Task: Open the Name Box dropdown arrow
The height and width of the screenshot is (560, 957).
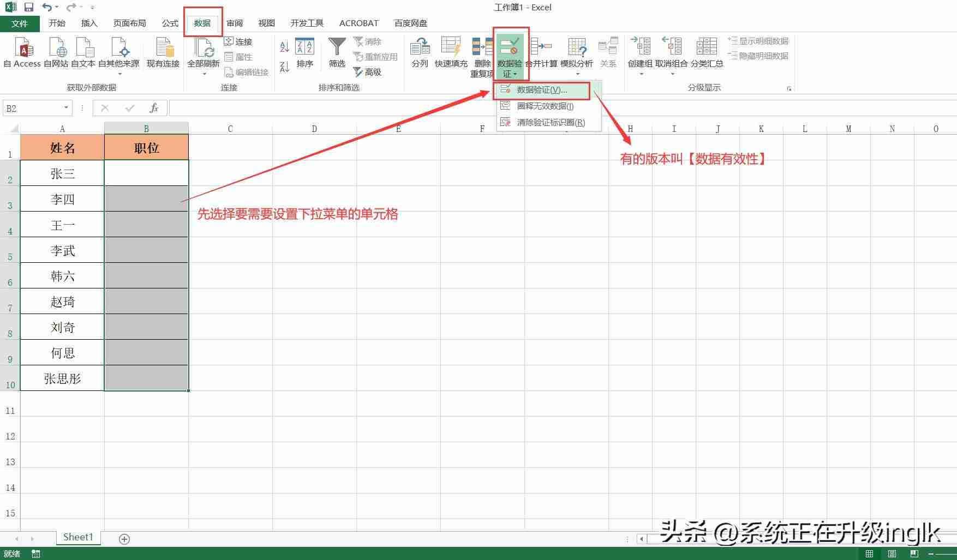Action: tap(66, 108)
